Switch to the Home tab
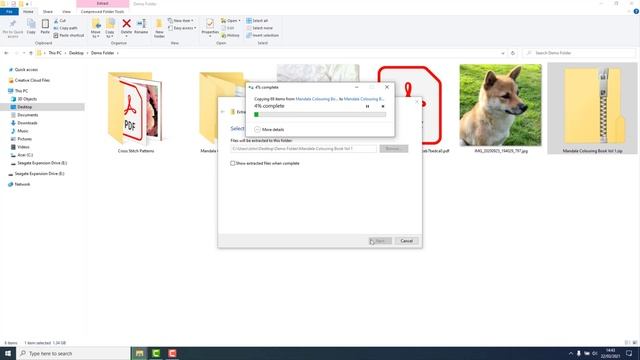The width and height of the screenshot is (640, 360). point(28,11)
